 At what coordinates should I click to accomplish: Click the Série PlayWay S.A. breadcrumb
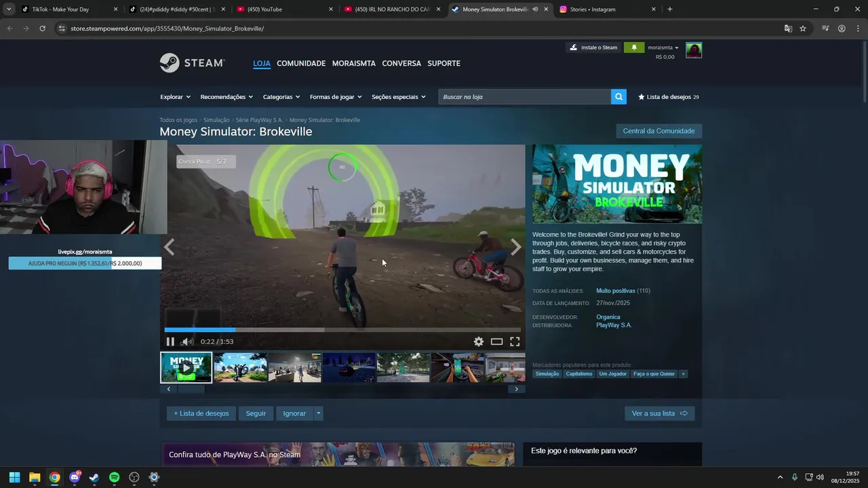(259, 120)
